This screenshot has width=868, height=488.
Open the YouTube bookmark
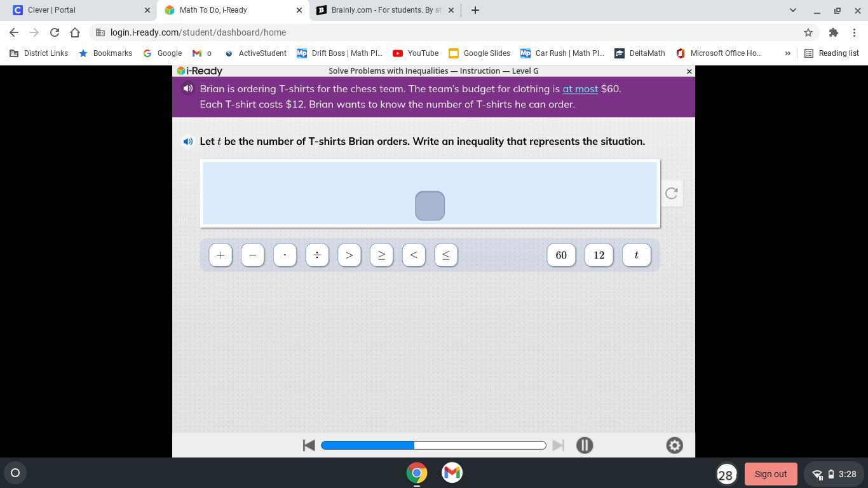416,53
